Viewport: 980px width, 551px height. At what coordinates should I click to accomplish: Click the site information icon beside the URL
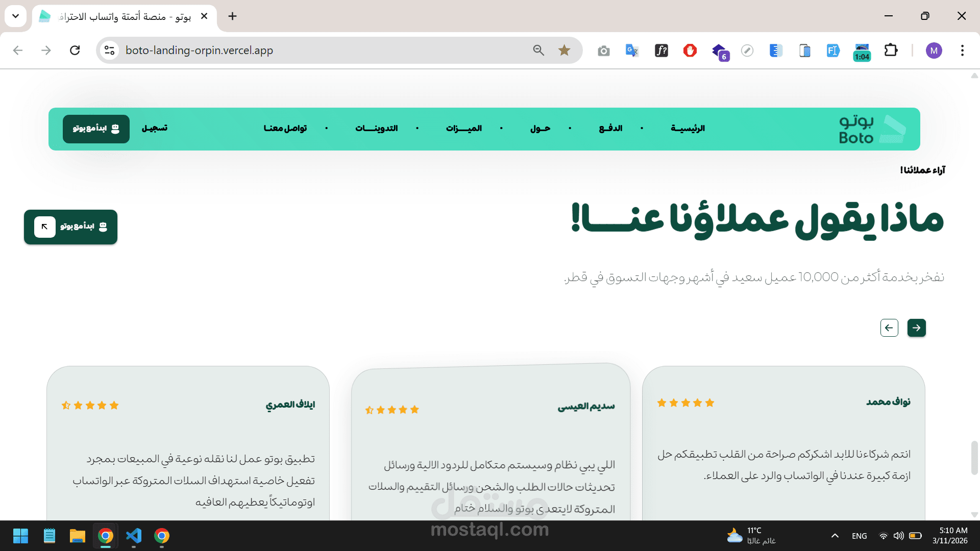(109, 50)
